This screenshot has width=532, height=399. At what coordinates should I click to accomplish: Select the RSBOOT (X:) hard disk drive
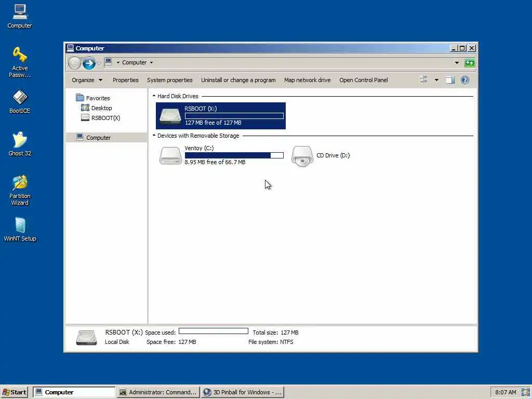(220, 116)
